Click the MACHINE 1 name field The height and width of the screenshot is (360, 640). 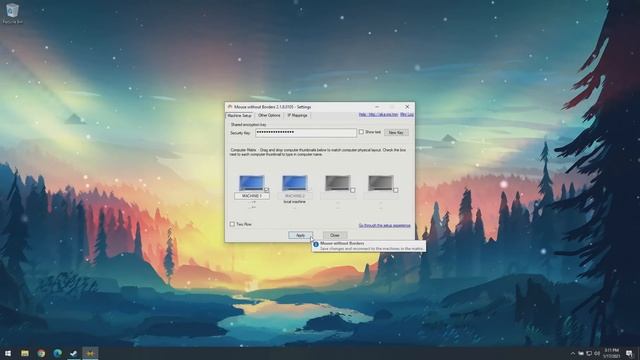pyautogui.click(x=252, y=196)
